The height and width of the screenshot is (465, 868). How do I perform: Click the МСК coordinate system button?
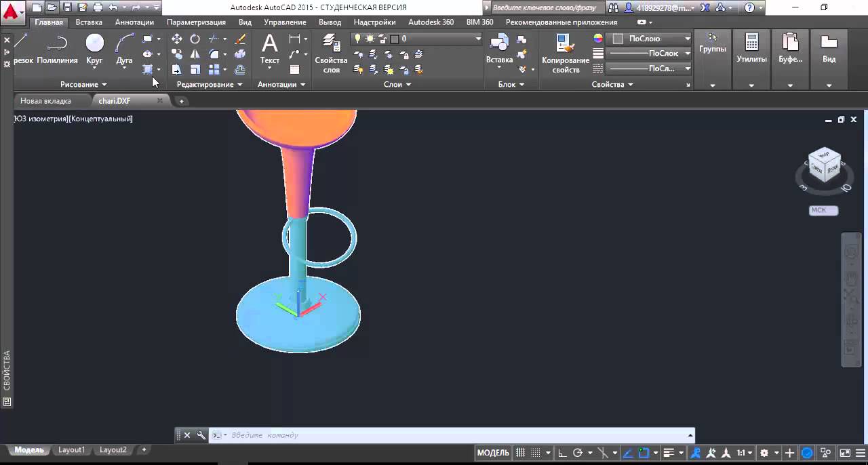click(x=824, y=210)
